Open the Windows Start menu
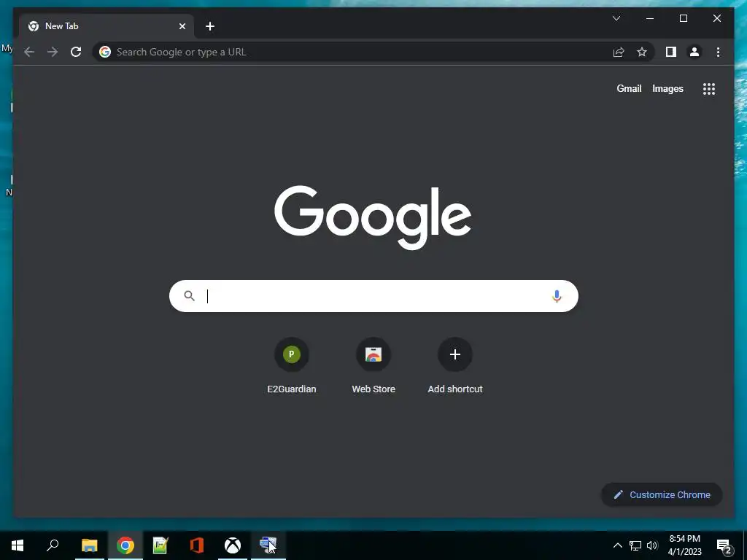The width and height of the screenshot is (747, 560). [x=18, y=545]
